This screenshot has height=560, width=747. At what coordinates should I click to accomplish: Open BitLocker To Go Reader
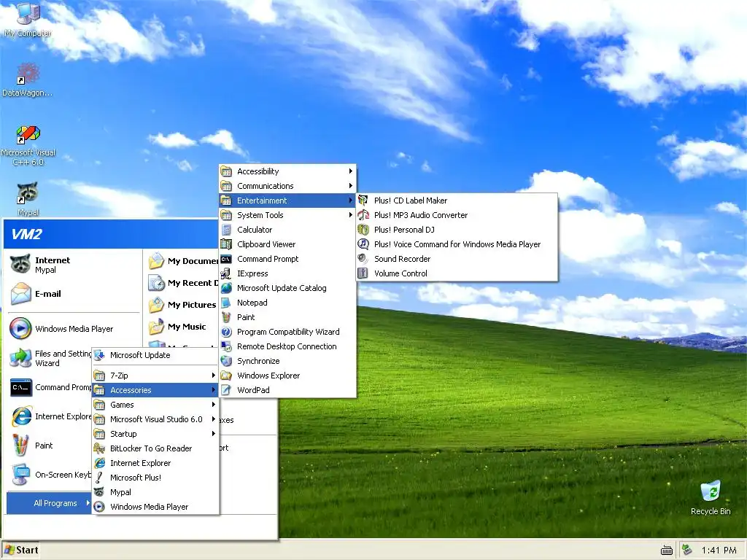coord(155,448)
